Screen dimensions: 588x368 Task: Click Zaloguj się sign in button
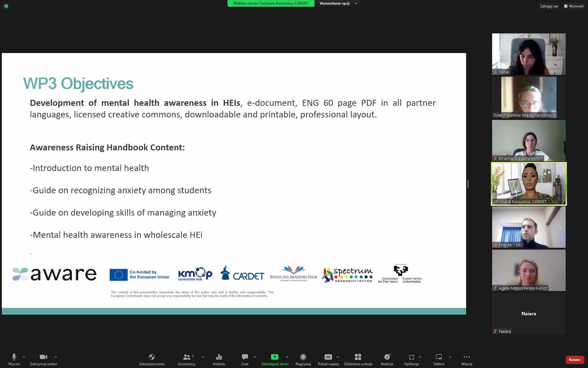(549, 6)
